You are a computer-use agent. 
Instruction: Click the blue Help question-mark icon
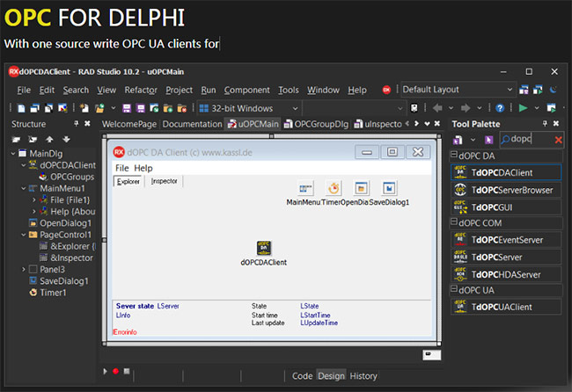500,108
